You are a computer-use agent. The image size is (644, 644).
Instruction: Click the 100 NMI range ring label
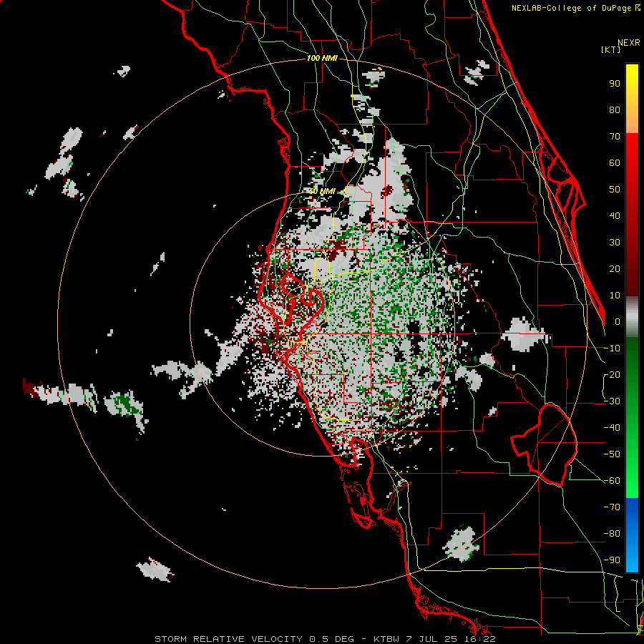tap(322, 58)
